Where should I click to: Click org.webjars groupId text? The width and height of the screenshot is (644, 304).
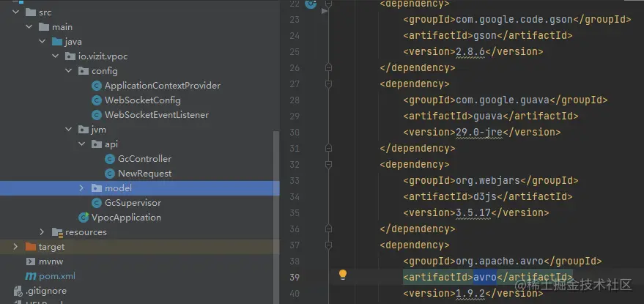(487, 180)
